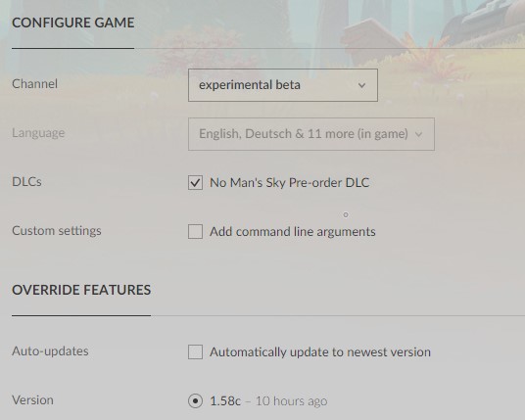The width and height of the screenshot is (525, 420).
Task: Click the Version setting label
Action: 33,400
